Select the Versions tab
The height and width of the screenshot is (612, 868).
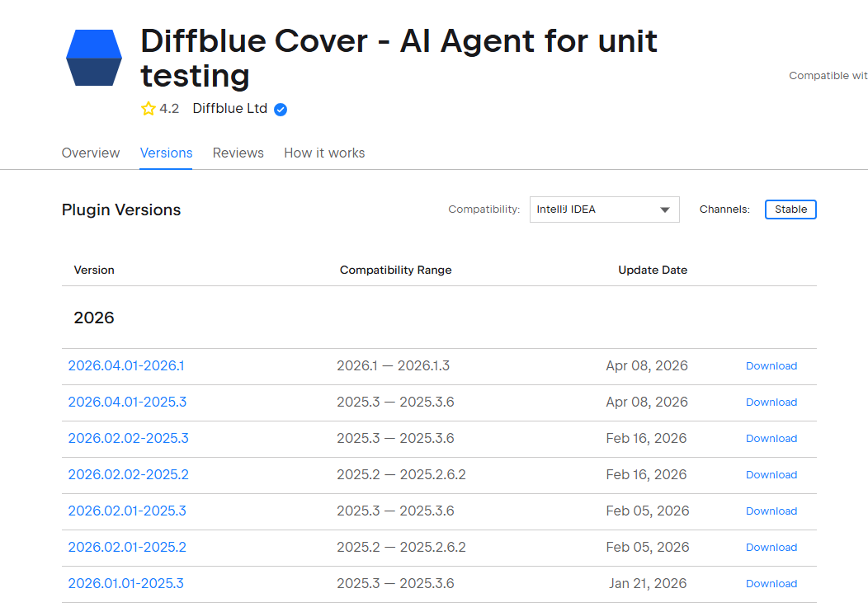point(166,153)
